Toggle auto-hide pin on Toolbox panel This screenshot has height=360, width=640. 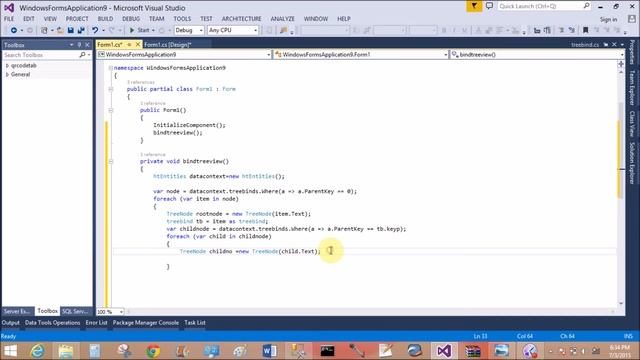pyautogui.click(x=79, y=45)
